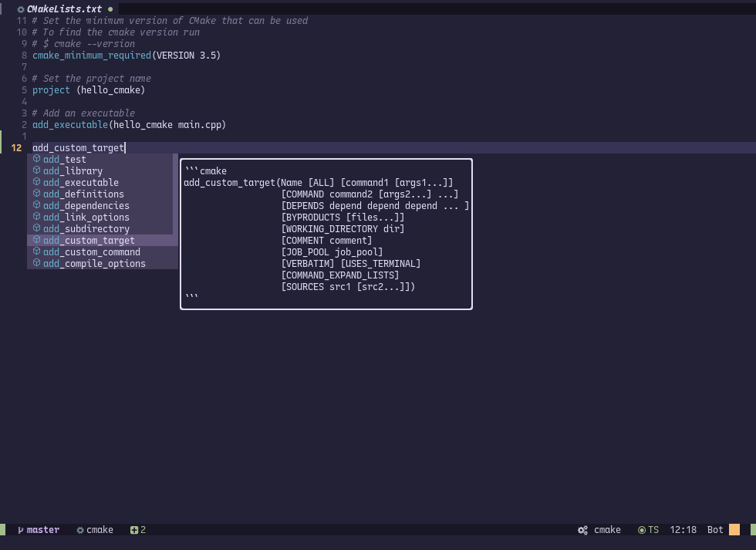Click the double-gear icon before cmake on the right statusline
The height and width of the screenshot is (550, 756).
pos(582,530)
